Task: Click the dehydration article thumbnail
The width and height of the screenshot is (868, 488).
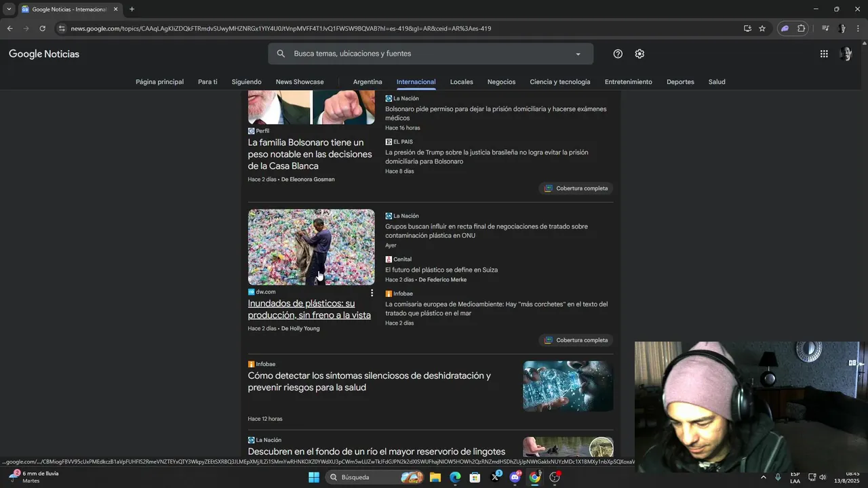Action: coord(568,386)
